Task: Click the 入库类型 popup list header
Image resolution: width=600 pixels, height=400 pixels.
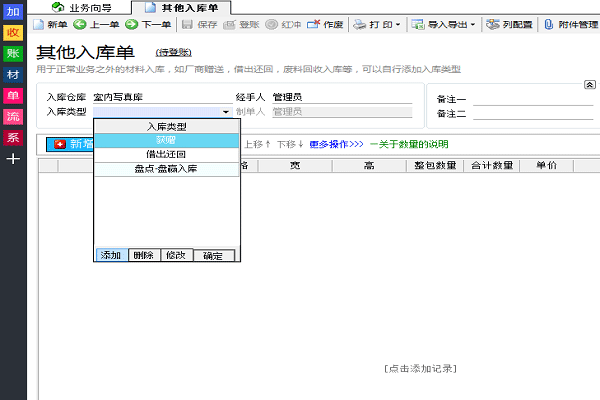Action: click(167, 126)
